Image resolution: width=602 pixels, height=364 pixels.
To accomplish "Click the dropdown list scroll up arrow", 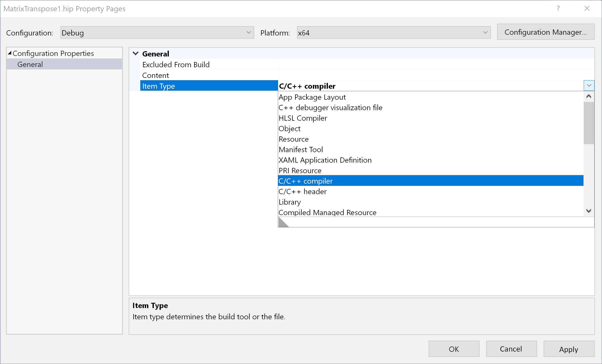I will point(589,96).
